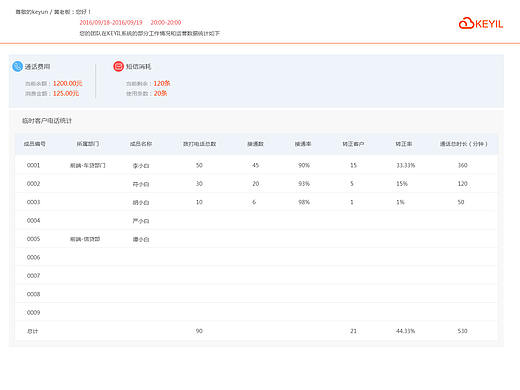Select member number 0008
520x390 pixels.
(x=33, y=294)
